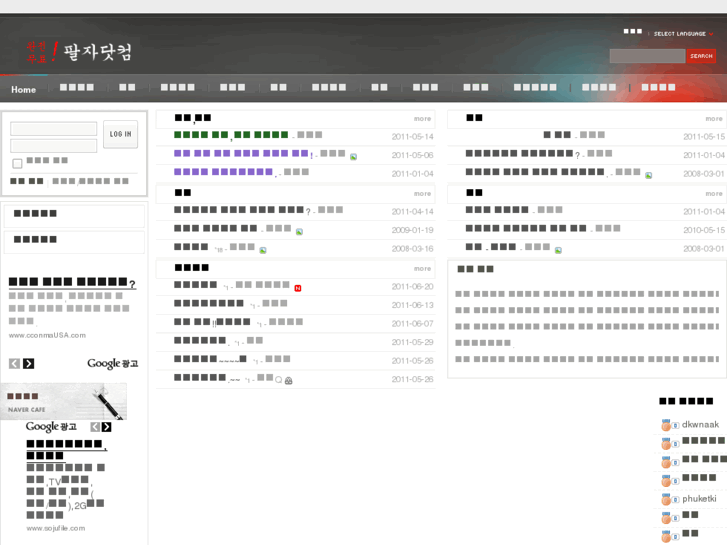The height and width of the screenshot is (545, 727).
Task: Open the green-titled post dated 2011-05-14
Action: point(231,135)
